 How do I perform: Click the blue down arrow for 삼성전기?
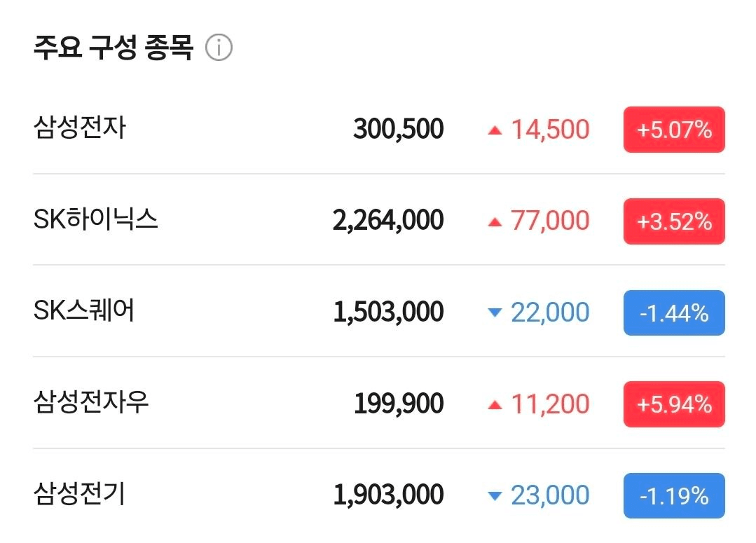495,496
